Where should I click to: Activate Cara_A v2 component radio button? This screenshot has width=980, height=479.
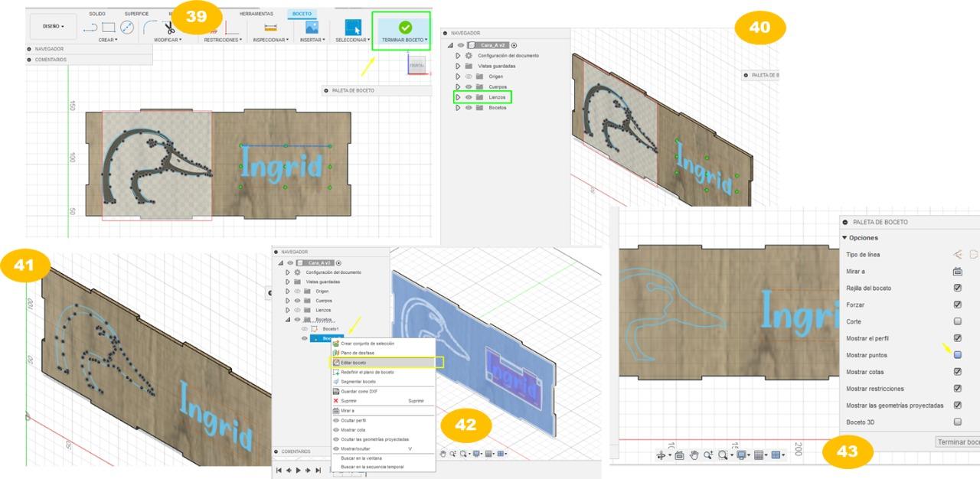click(x=514, y=45)
